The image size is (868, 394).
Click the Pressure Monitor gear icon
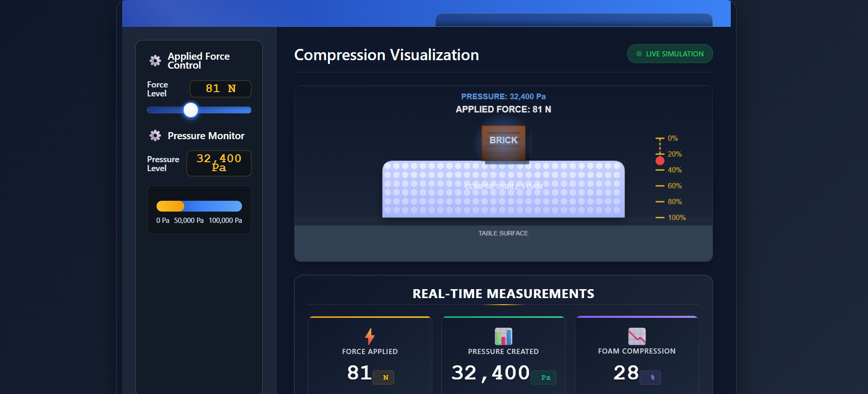pos(155,136)
